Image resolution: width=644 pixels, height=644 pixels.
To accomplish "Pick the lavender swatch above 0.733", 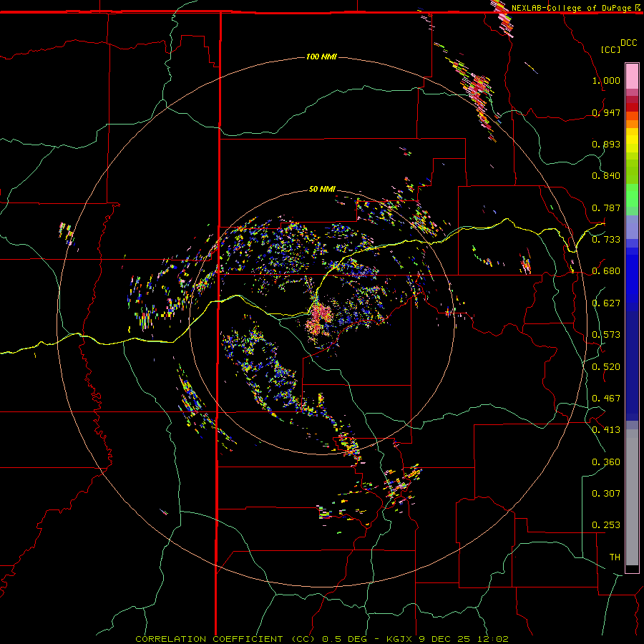I will tap(632, 227).
